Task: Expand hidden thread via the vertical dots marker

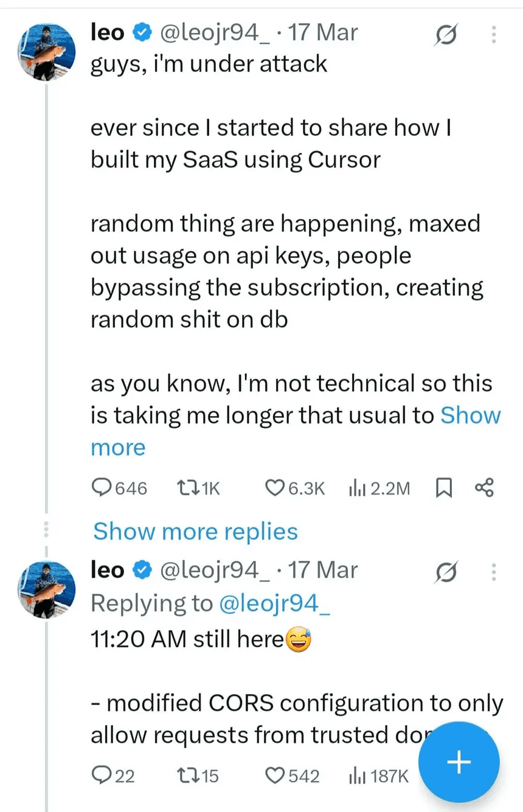Action: coord(47,529)
